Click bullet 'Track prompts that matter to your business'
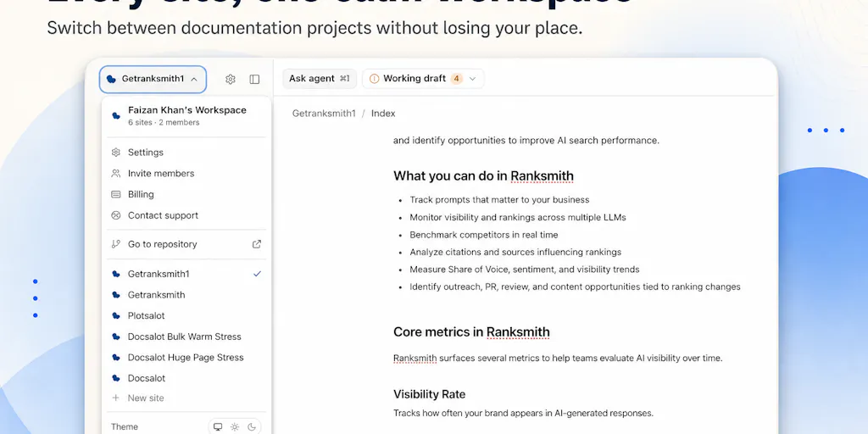Viewport: 868px width, 434px height. click(499, 200)
